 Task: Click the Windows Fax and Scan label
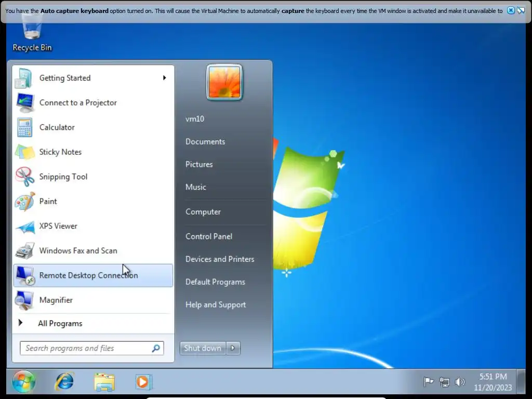[x=78, y=251]
